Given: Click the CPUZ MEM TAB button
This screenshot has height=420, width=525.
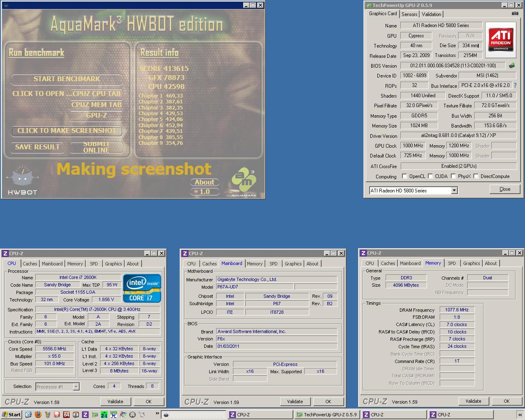Looking at the screenshot, I should [97, 105].
